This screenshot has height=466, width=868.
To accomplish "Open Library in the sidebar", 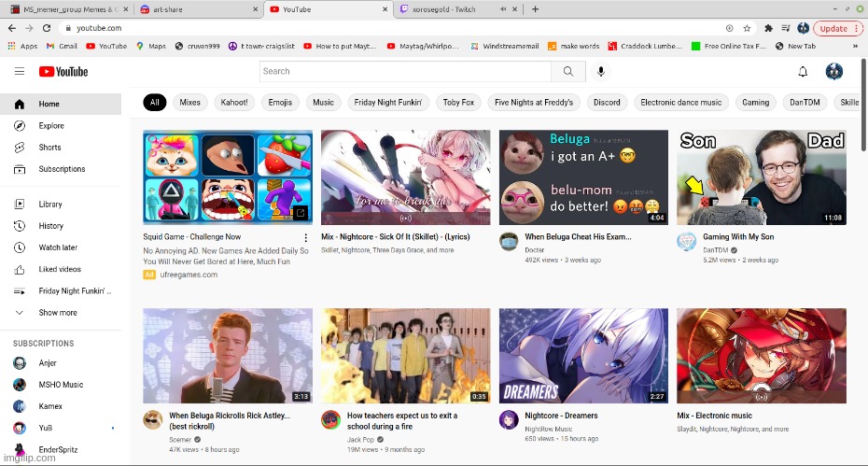I will pos(61,204).
